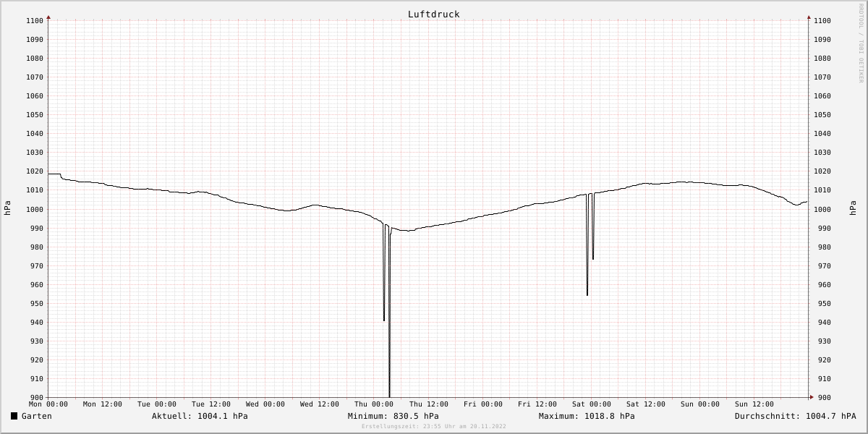Click the 1050 tick label on right axis
The width and height of the screenshot is (868, 434).
(822, 115)
